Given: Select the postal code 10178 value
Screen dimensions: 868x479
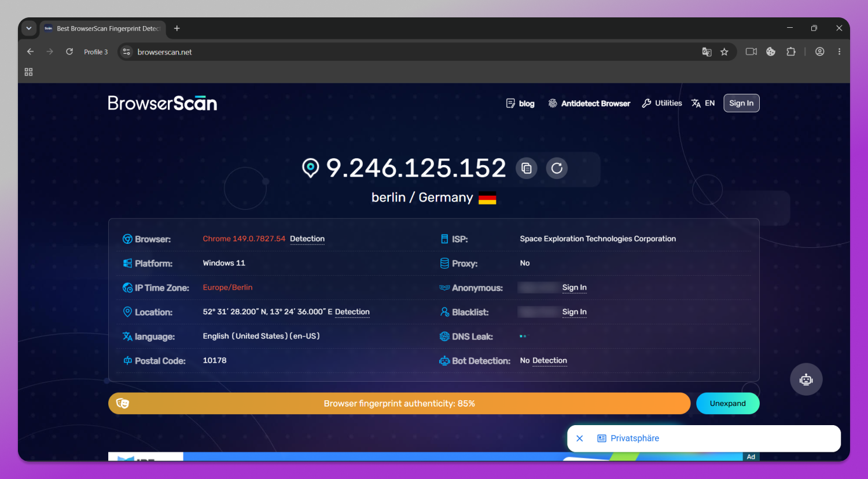Looking at the screenshot, I should point(215,360).
